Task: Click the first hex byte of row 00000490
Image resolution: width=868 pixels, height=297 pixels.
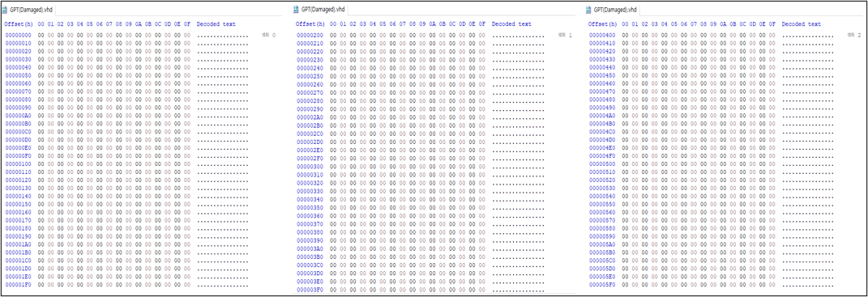Action: tap(625, 108)
